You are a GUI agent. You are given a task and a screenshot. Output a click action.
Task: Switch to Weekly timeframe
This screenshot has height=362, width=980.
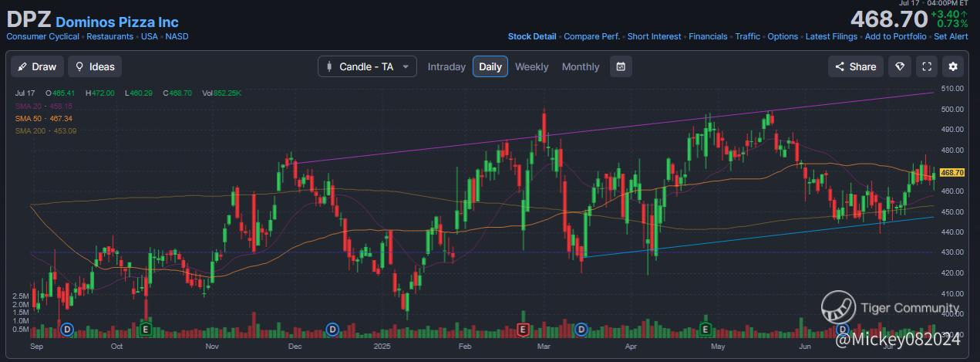pyautogui.click(x=532, y=67)
